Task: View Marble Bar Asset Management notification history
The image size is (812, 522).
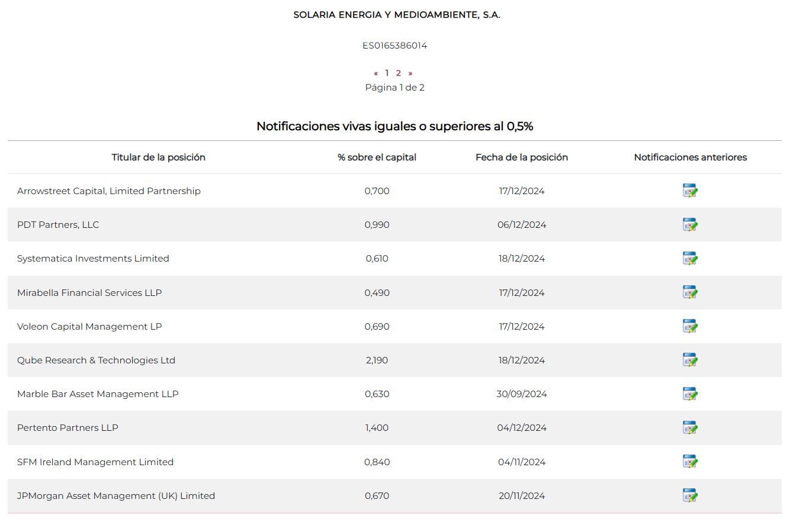Action: tap(690, 394)
